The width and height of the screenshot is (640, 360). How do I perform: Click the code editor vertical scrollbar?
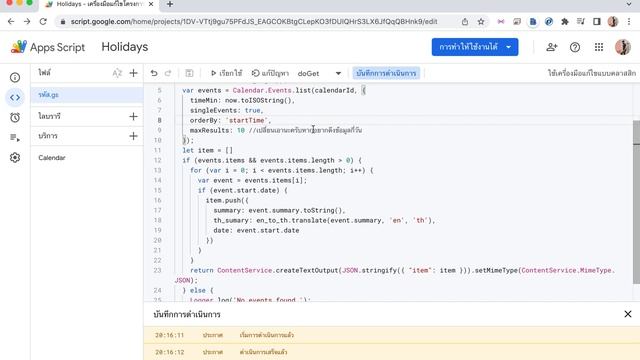[x=636, y=202]
